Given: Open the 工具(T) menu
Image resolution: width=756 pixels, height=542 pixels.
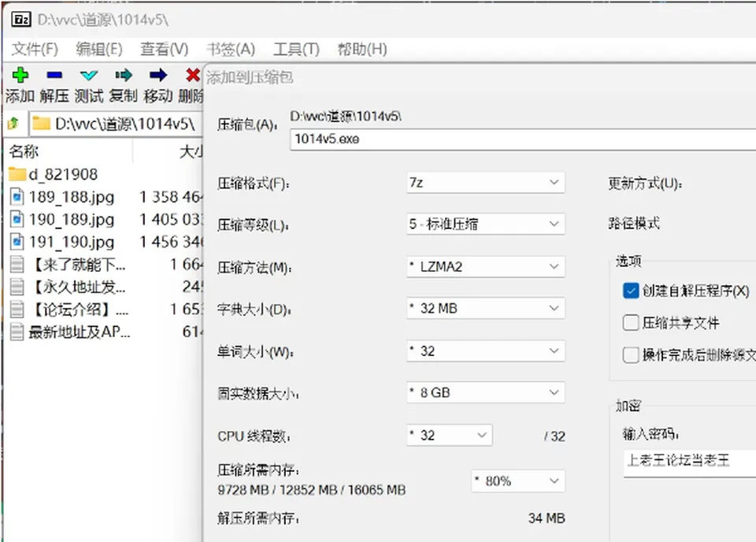Looking at the screenshot, I should click(x=297, y=49).
